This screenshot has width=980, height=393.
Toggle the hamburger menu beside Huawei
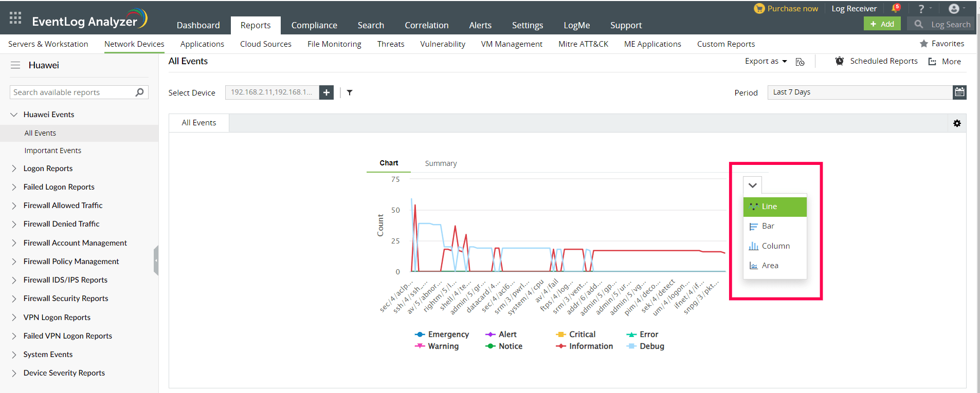point(15,65)
